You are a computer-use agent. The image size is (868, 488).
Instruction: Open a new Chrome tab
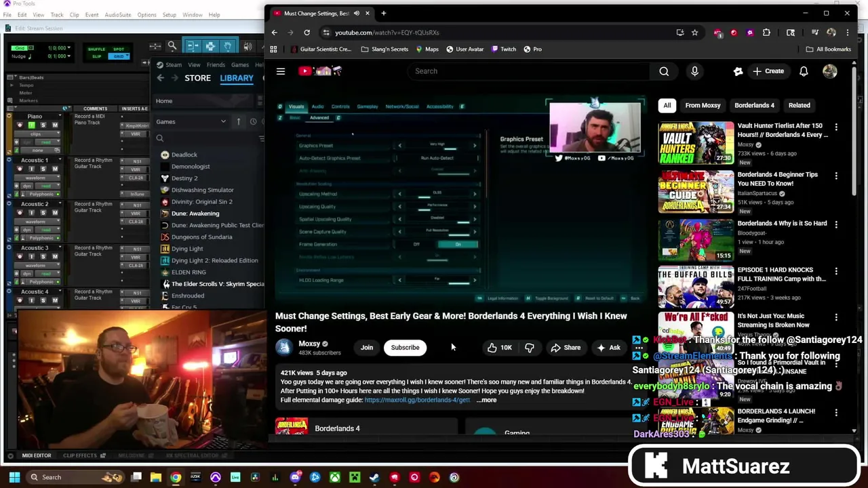coord(384,13)
